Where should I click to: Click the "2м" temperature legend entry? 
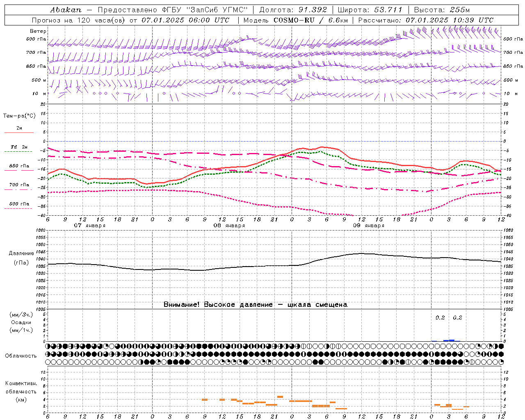19,128
